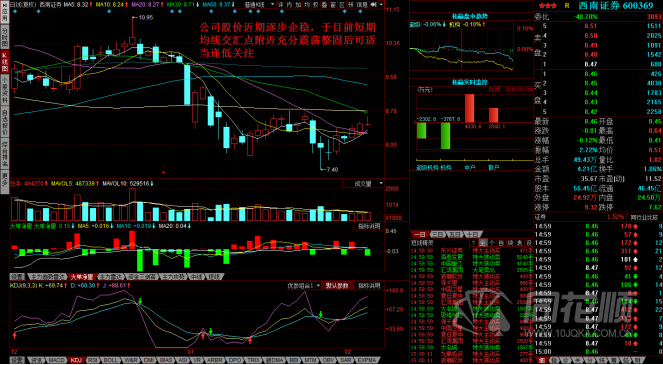663x365 pixels.
Task: Click the 叠 overlay toolbar icon
Action: [323, 5]
